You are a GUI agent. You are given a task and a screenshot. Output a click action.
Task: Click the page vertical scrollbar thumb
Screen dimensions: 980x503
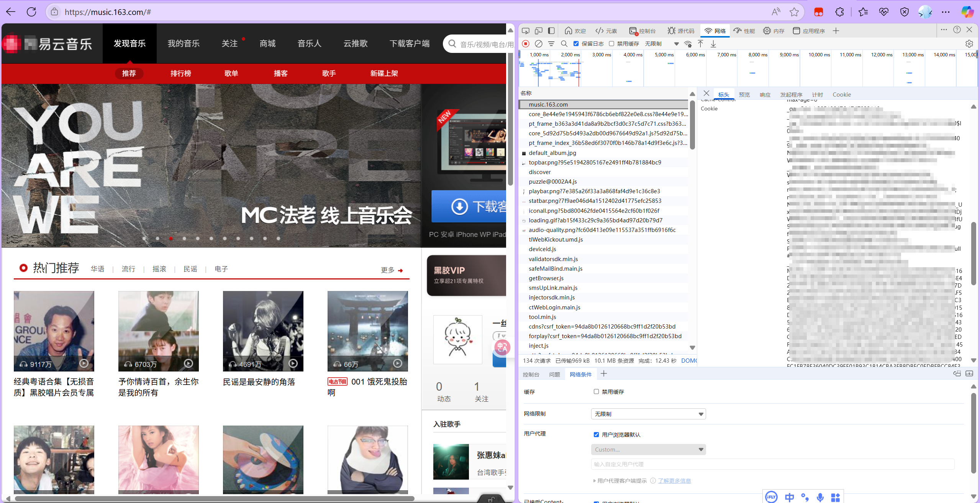(510, 119)
